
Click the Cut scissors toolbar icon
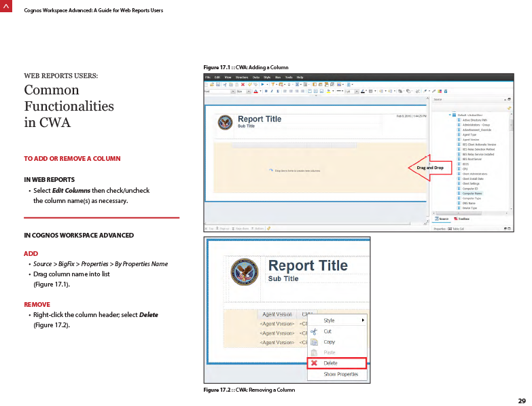point(225,84)
